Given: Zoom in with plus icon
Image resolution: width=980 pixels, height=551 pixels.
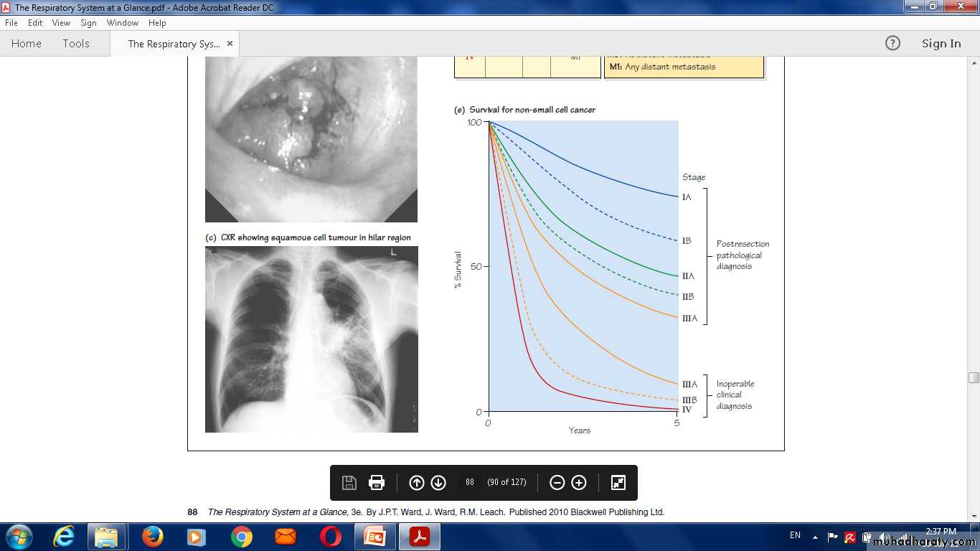Looking at the screenshot, I should click(x=579, y=483).
